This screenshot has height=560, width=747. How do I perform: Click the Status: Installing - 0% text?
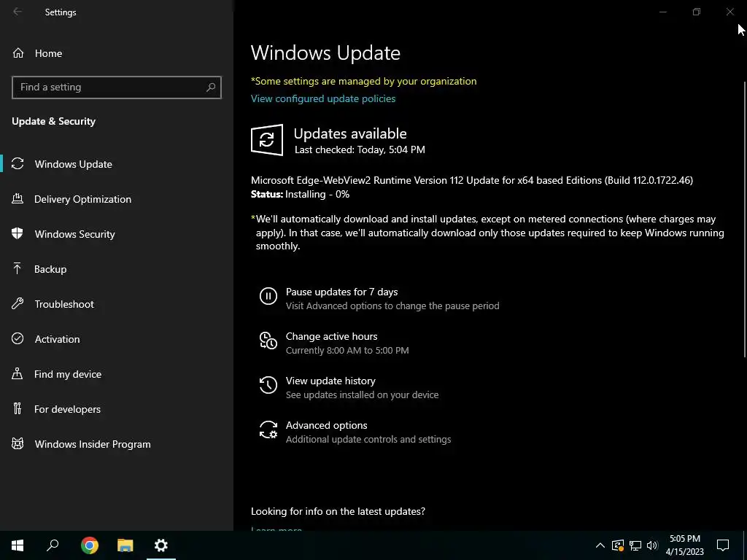click(300, 194)
